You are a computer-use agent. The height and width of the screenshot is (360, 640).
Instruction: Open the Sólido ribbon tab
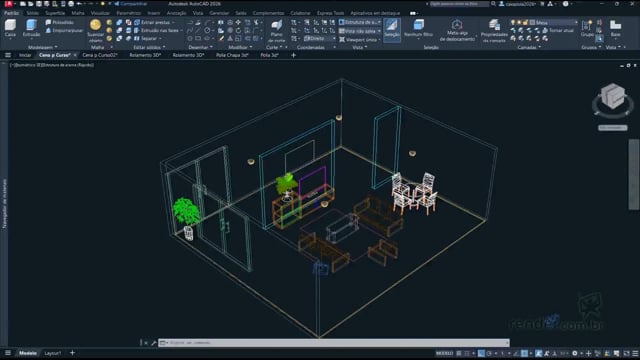click(33, 13)
